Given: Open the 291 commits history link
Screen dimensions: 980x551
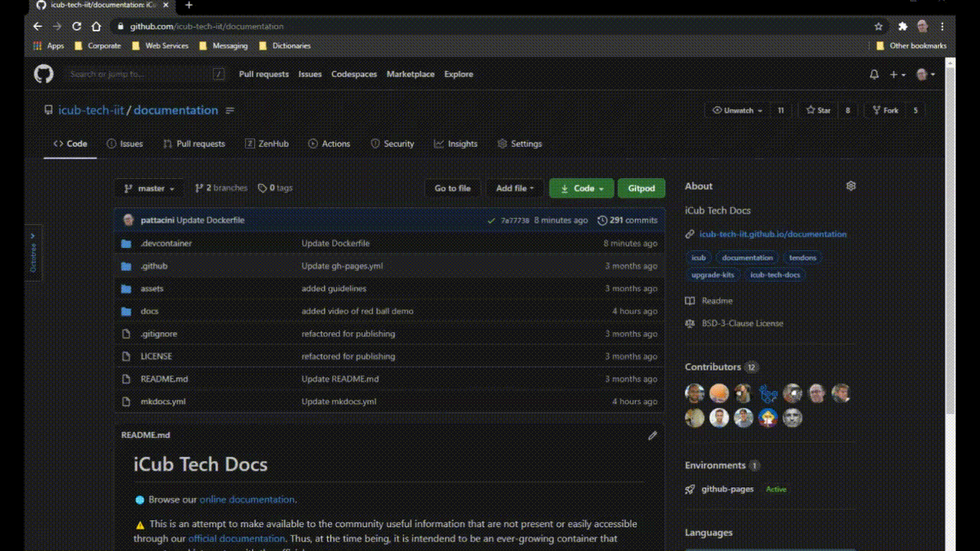Looking at the screenshot, I should point(628,220).
